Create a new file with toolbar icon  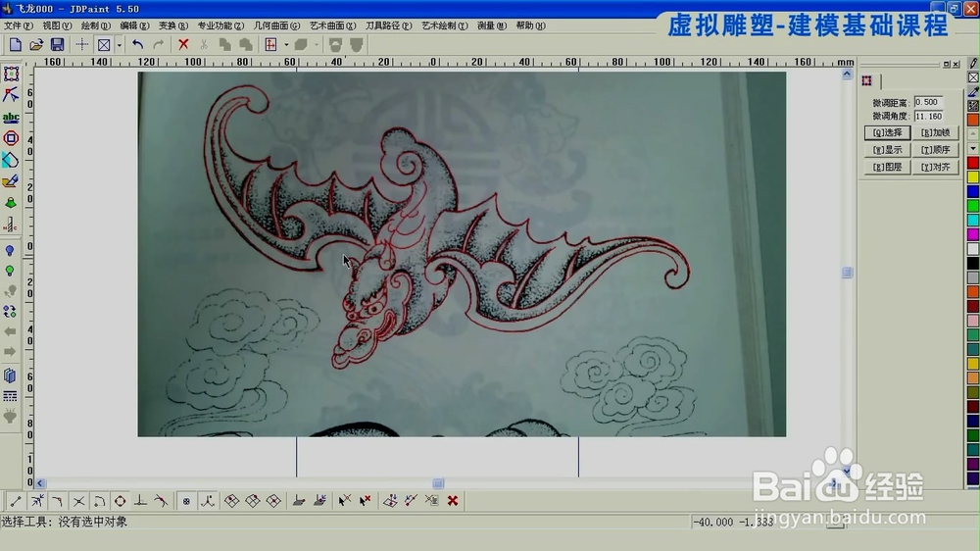(15, 45)
